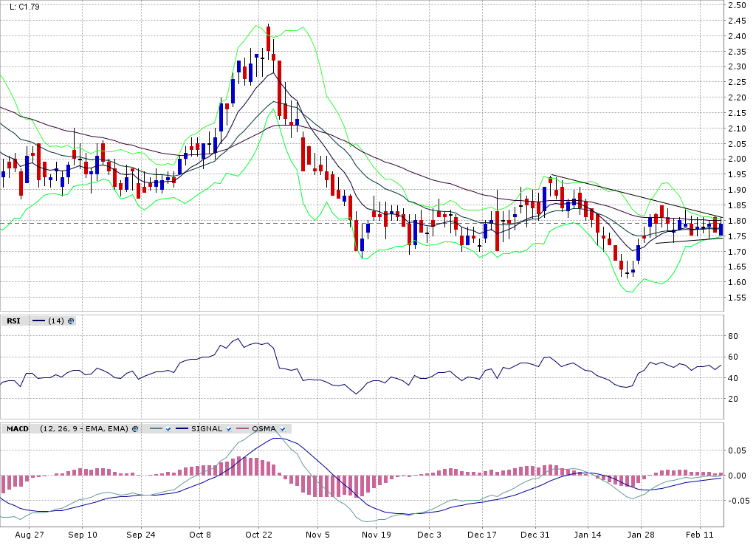Uncheck the SIGNAL line checkbox

tap(229, 428)
